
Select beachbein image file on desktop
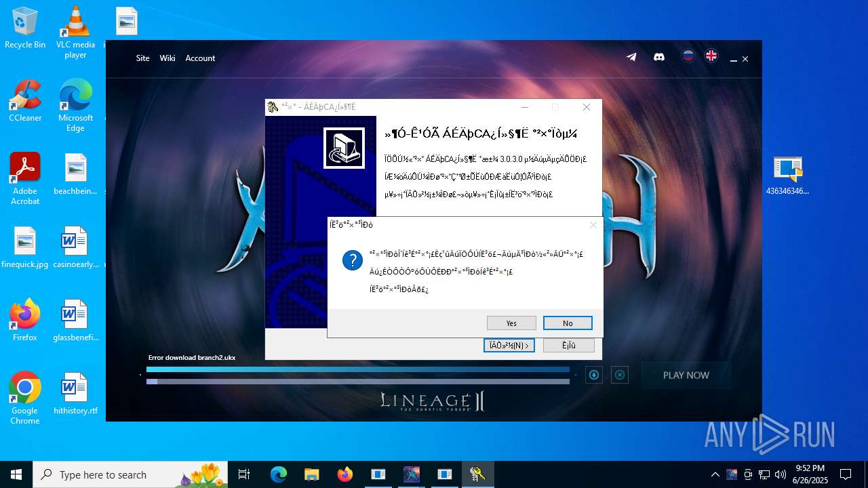click(x=75, y=174)
